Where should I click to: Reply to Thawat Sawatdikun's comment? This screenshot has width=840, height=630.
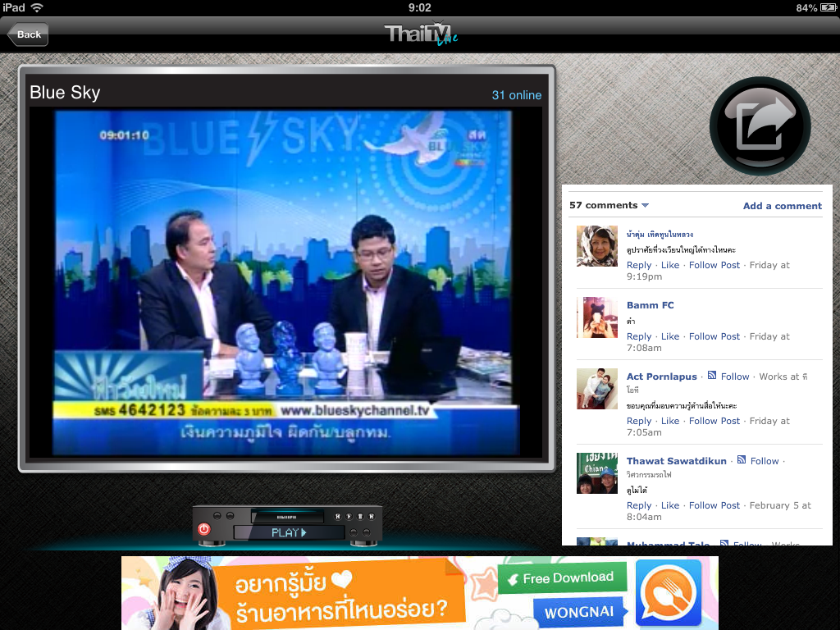[x=639, y=505]
